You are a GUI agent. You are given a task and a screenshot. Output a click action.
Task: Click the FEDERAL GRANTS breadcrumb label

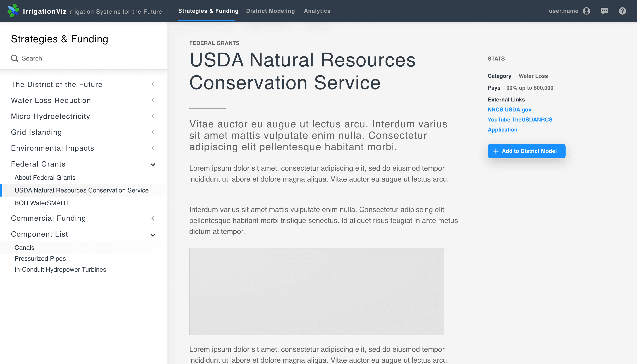pos(214,43)
